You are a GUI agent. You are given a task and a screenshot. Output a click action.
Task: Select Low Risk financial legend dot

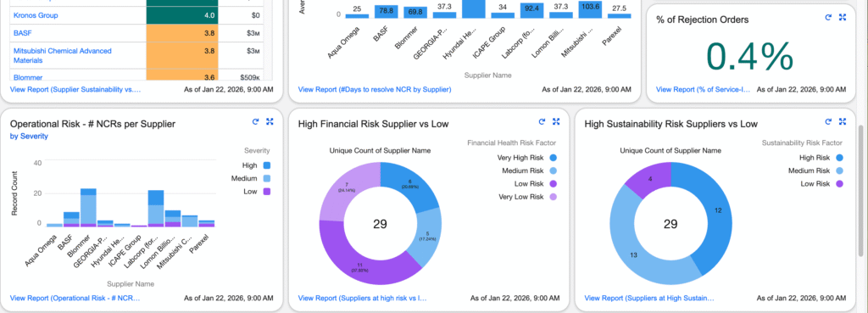pos(553,184)
